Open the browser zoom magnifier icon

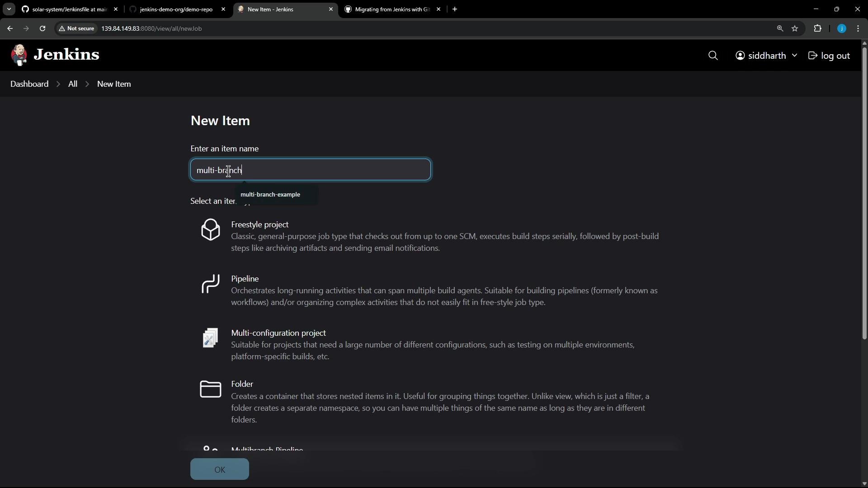pyautogui.click(x=780, y=28)
